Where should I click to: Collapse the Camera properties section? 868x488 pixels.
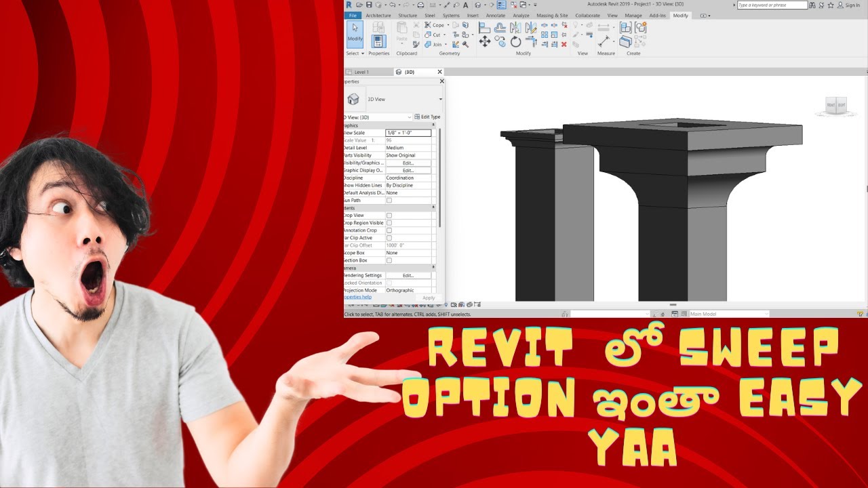point(433,268)
